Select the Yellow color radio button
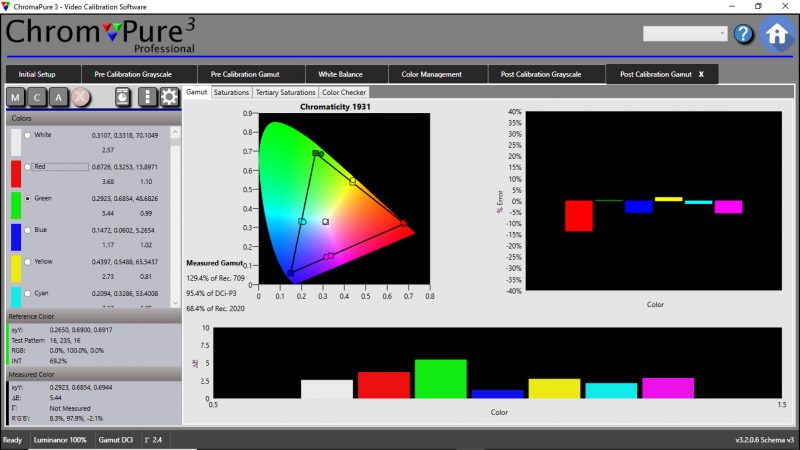This screenshot has width=800, height=450. pyautogui.click(x=27, y=263)
